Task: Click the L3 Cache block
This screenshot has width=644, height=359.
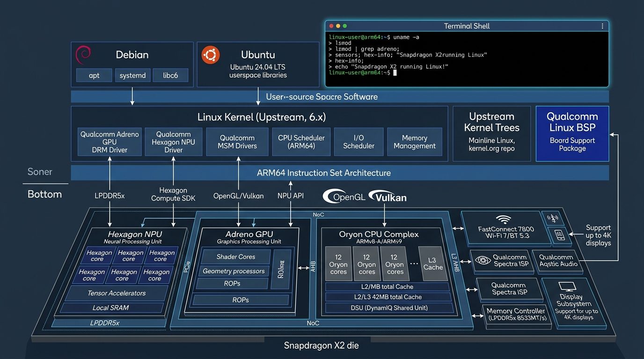Action: tap(433, 263)
